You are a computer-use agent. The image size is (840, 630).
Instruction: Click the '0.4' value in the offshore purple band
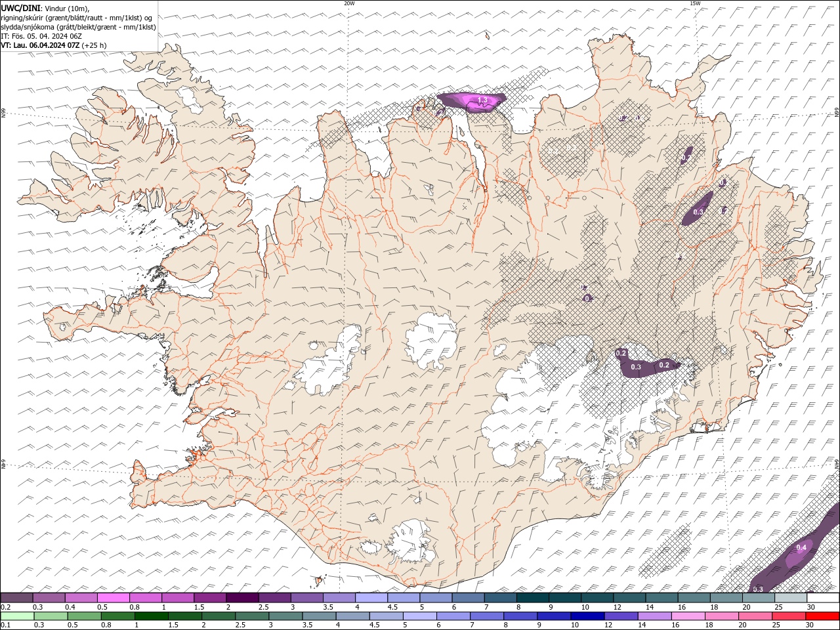pos(801,547)
